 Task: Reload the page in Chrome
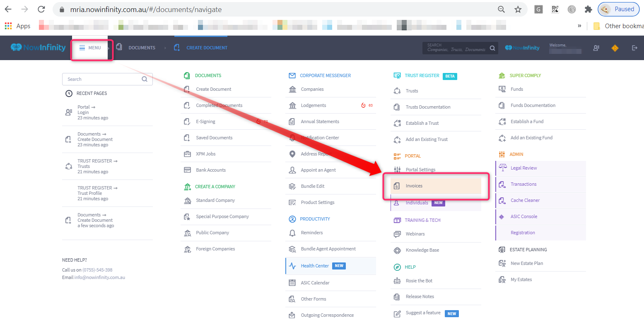(x=41, y=9)
